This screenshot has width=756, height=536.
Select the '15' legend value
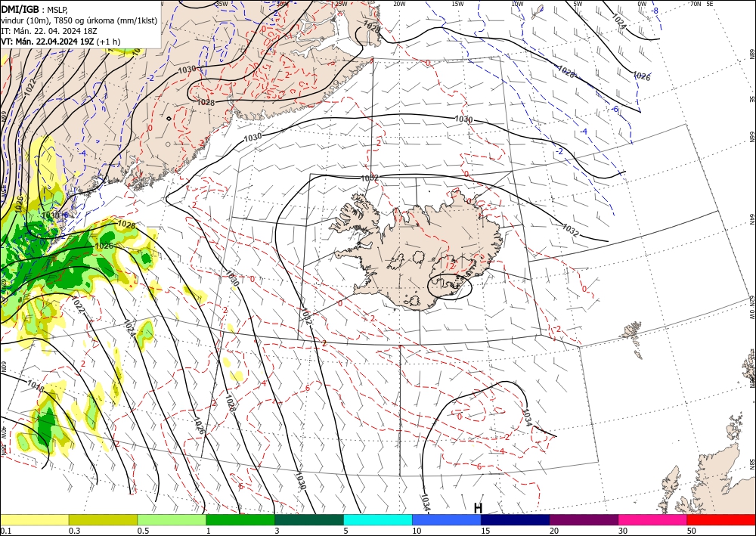tap(485, 531)
